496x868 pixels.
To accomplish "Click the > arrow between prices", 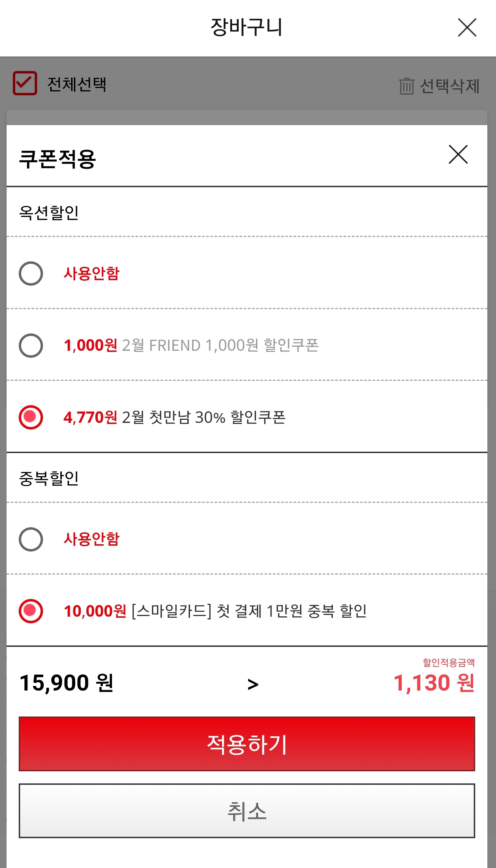I will [253, 684].
